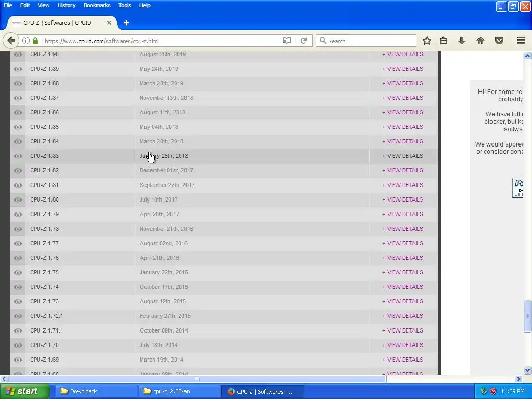Expand View Details for CPU-Z 1.75
This screenshot has height=399, width=532.
pyautogui.click(x=403, y=272)
